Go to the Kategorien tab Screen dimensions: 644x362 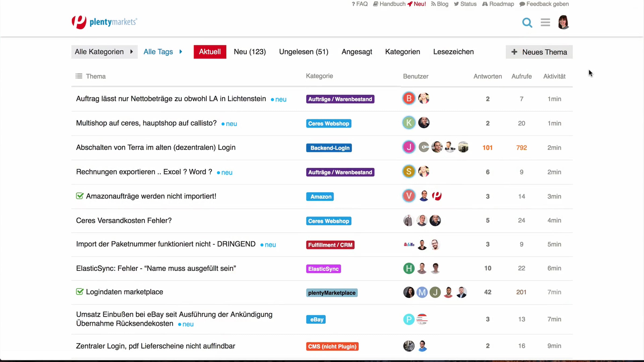[402, 52]
